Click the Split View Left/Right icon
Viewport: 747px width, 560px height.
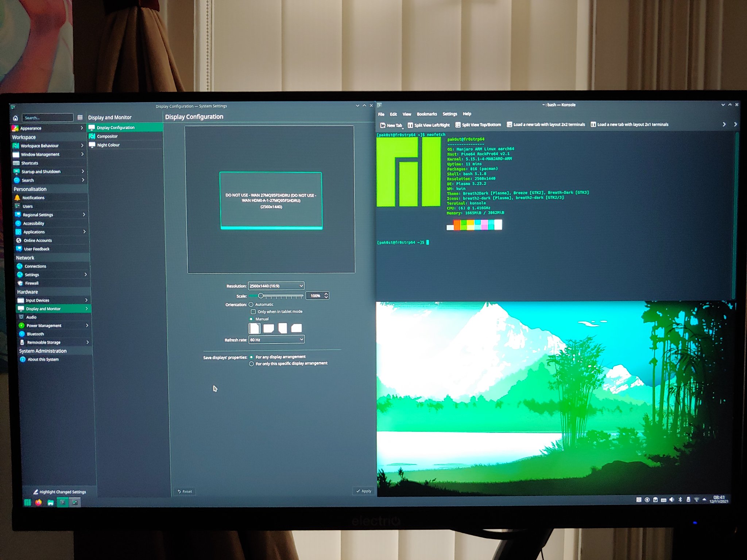(x=410, y=125)
